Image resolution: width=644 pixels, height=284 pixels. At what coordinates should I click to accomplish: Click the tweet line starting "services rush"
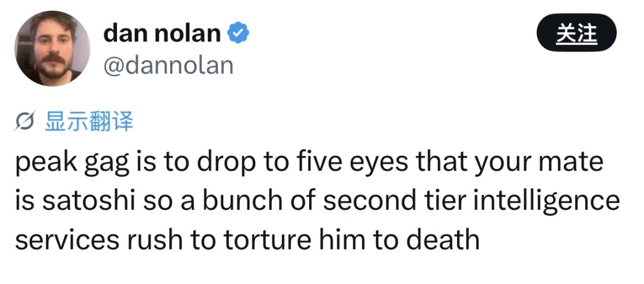[x=246, y=239]
